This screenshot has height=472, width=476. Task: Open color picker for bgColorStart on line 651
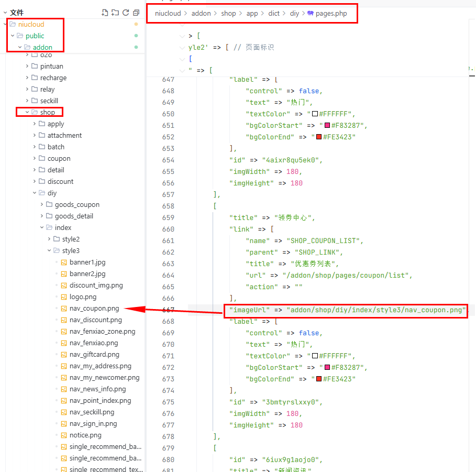pyautogui.click(x=327, y=125)
